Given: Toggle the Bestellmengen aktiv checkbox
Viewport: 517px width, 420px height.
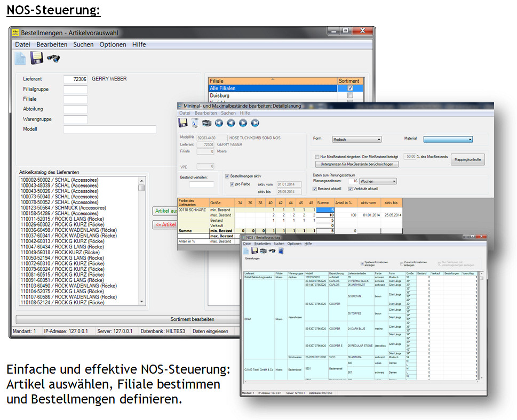Looking at the screenshot, I should click(228, 176).
